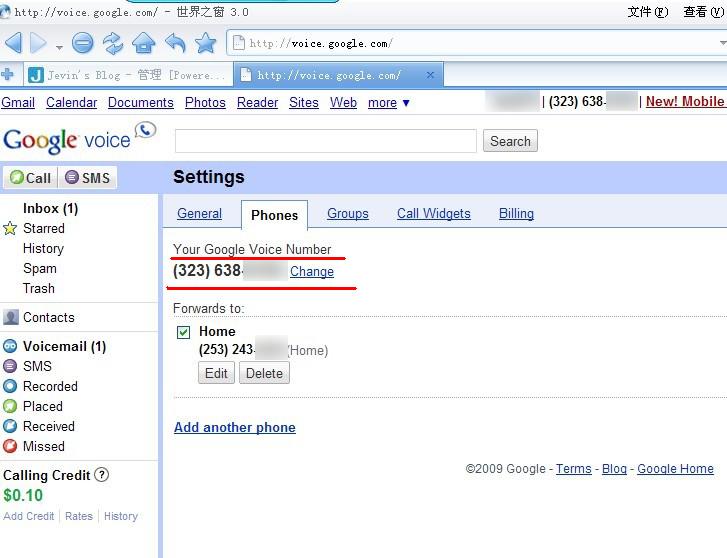Image resolution: width=727 pixels, height=558 pixels.
Task: Click the Received calls icon
Action: tap(10, 426)
